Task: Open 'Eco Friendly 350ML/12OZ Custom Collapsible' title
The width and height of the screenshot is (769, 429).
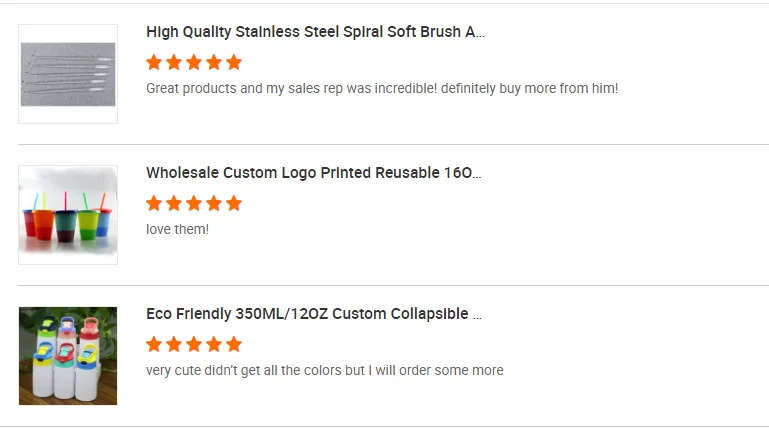Action: coord(313,314)
